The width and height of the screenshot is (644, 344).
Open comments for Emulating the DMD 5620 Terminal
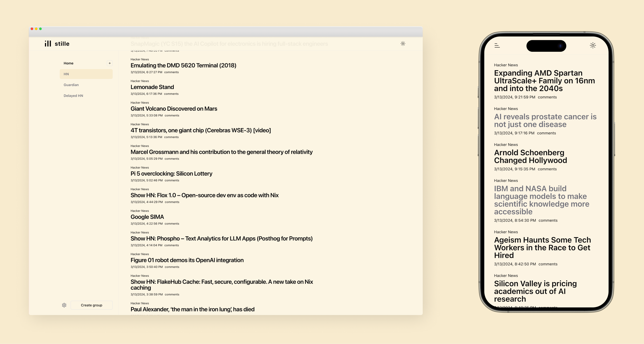tap(171, 72)
